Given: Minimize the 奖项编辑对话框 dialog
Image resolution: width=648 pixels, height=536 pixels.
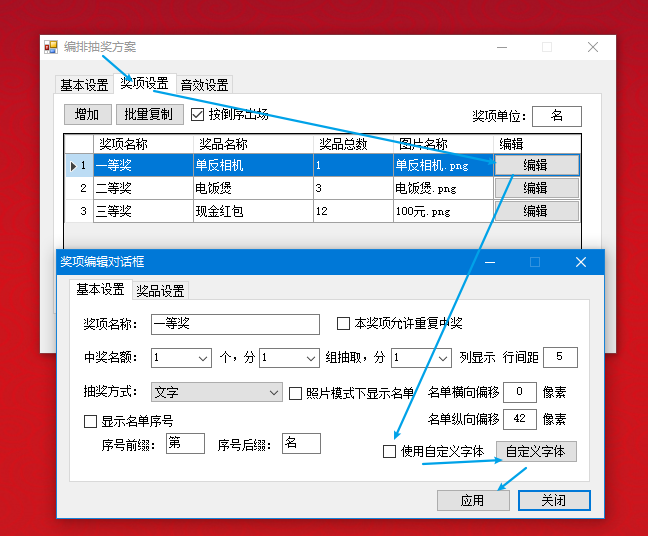Looking at the screenshot, I should pyautogui.click(x=490, y=262).
